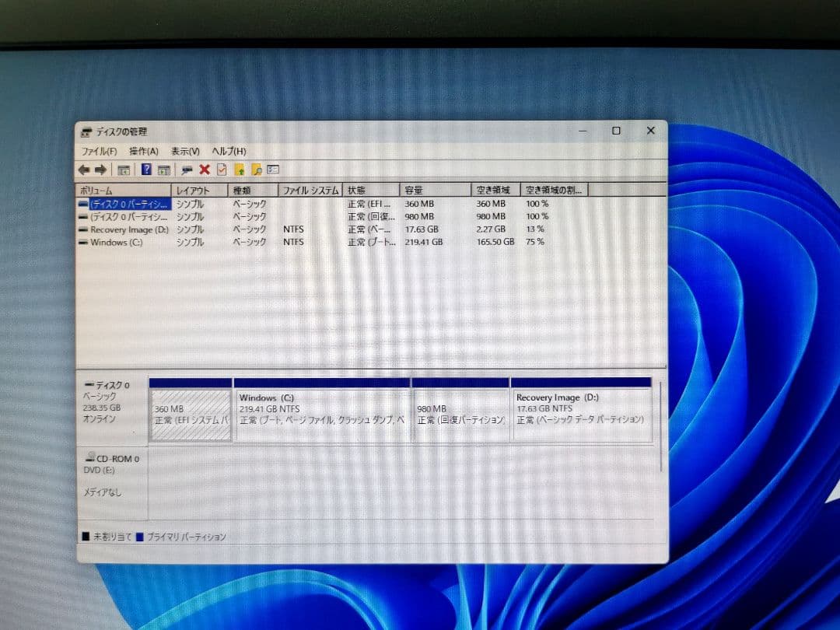Open the 操作 menu

143,151
